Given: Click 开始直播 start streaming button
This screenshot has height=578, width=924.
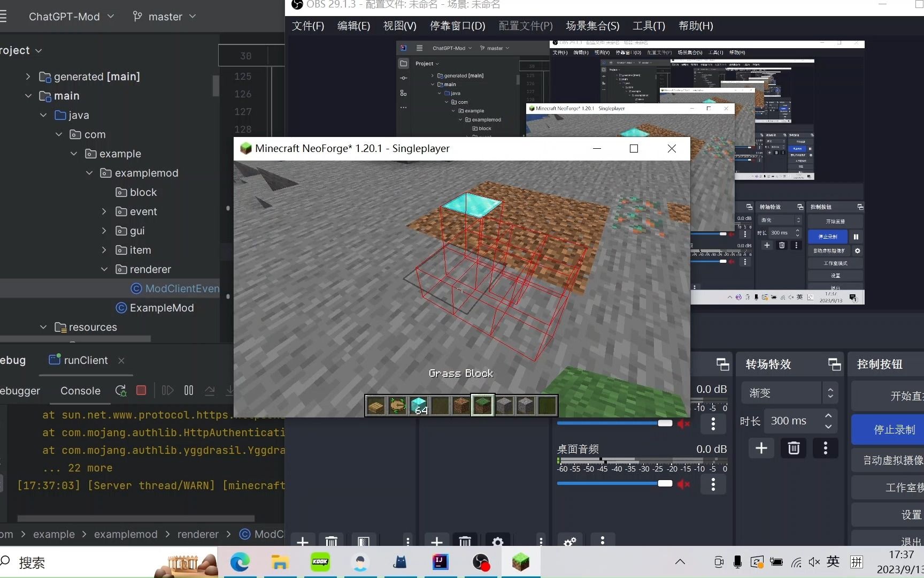Looking at the screenshot, I should coord(889,396).
